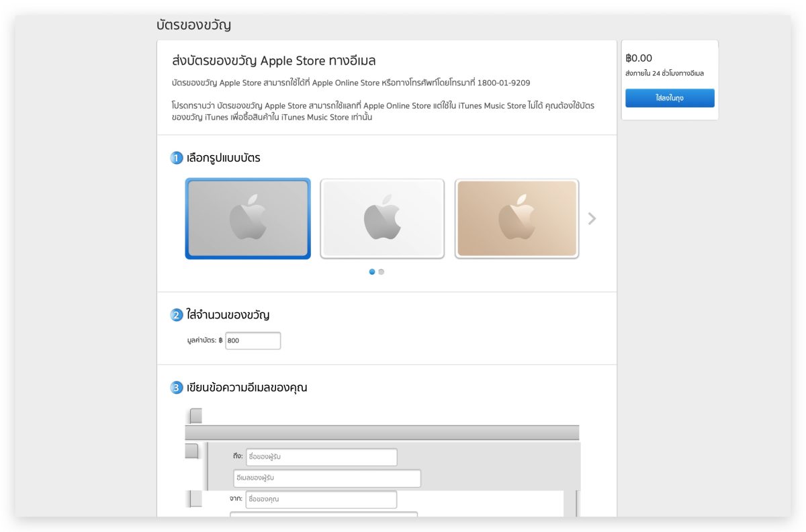Pick the gold gift card design

coord(517,218)
